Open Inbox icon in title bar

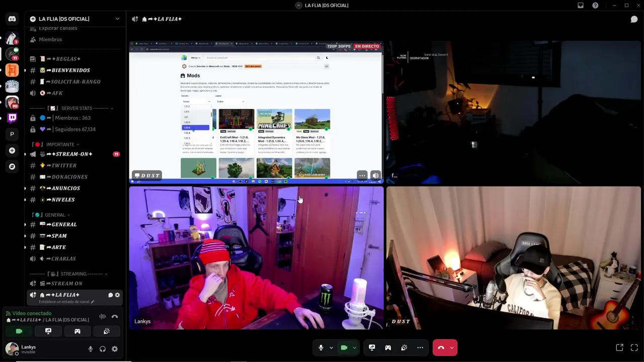(581, 6)
